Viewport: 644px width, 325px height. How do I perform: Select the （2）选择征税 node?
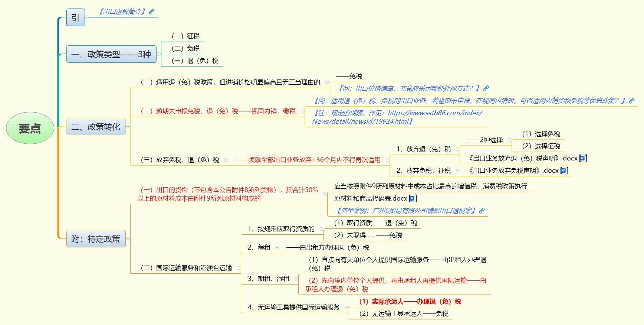tap(541, 146)
